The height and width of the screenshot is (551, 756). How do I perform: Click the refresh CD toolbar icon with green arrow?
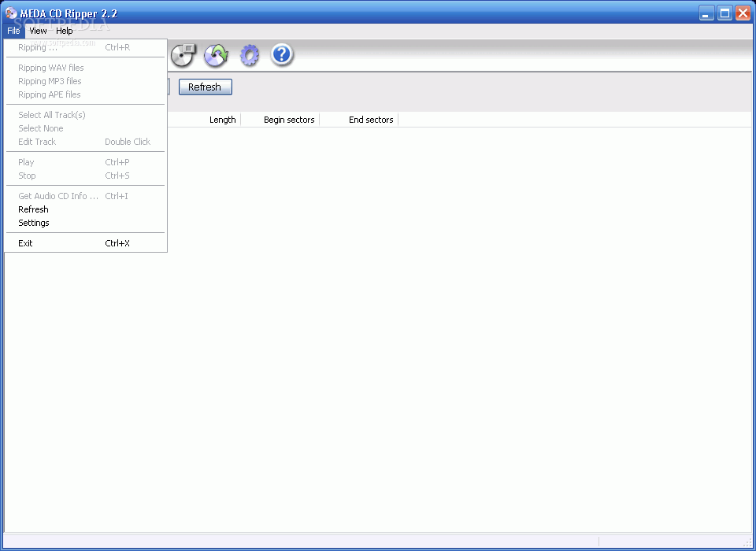216,55
